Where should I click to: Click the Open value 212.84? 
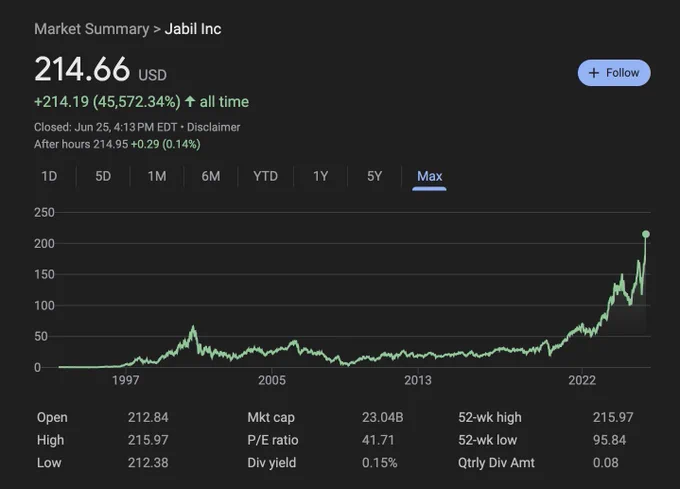click(148, 417)
